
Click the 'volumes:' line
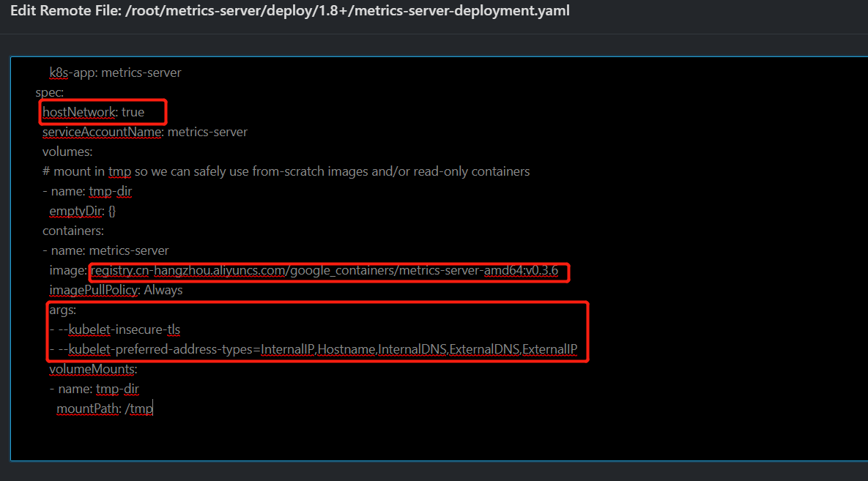[x=67, y=152]
